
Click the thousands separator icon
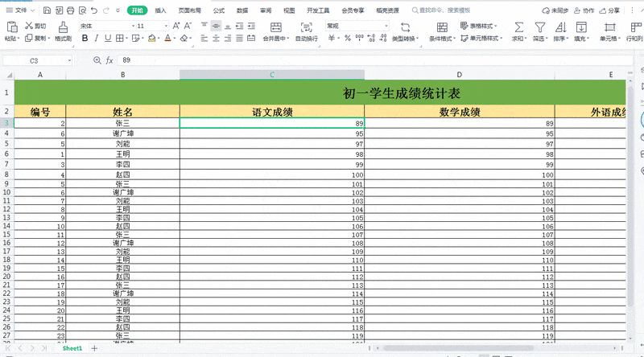coord(359,38)
